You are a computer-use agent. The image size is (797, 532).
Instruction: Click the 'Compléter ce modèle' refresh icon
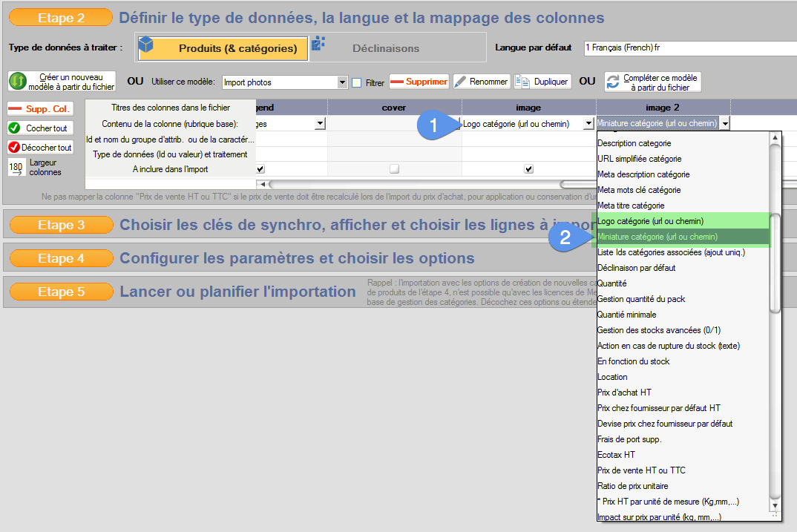tap(613, 82)
